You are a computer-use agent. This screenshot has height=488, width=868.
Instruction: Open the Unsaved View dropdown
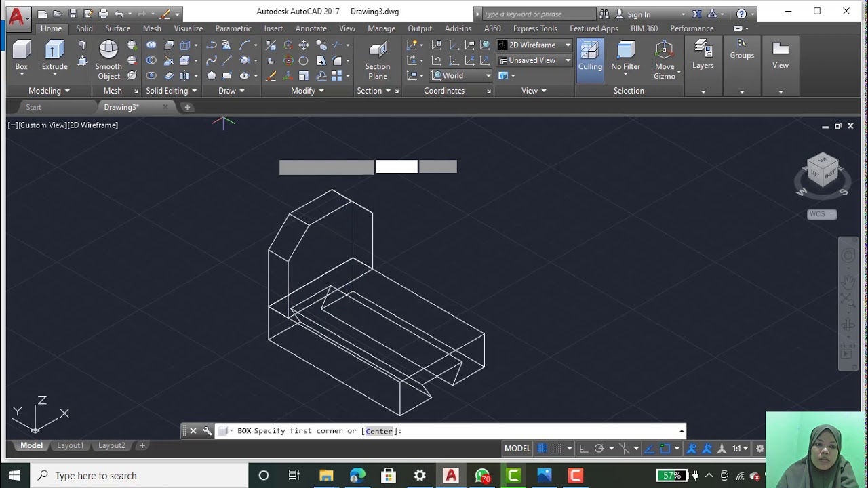point(534,60)
